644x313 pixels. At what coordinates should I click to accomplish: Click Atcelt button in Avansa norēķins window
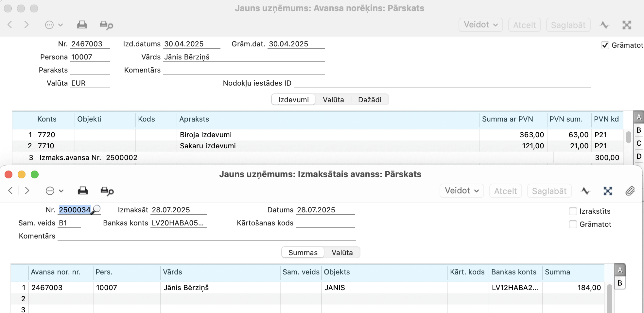click(x=524, y=25)
